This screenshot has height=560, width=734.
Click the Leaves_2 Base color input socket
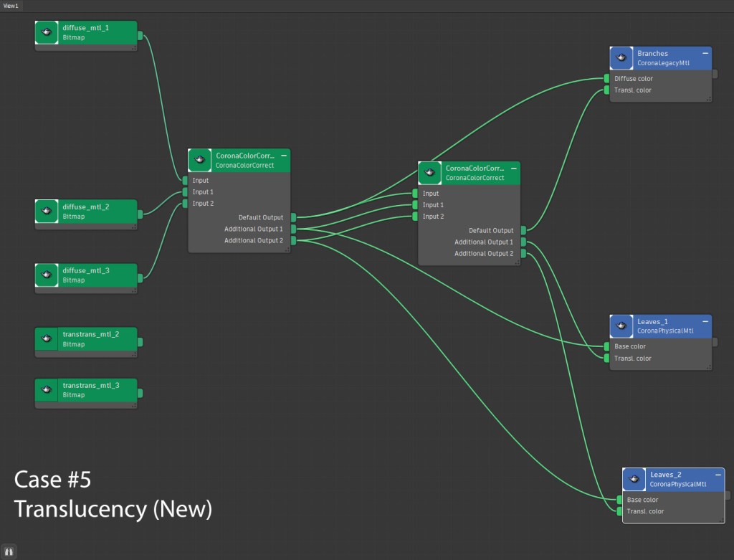[x=619, y=500]
